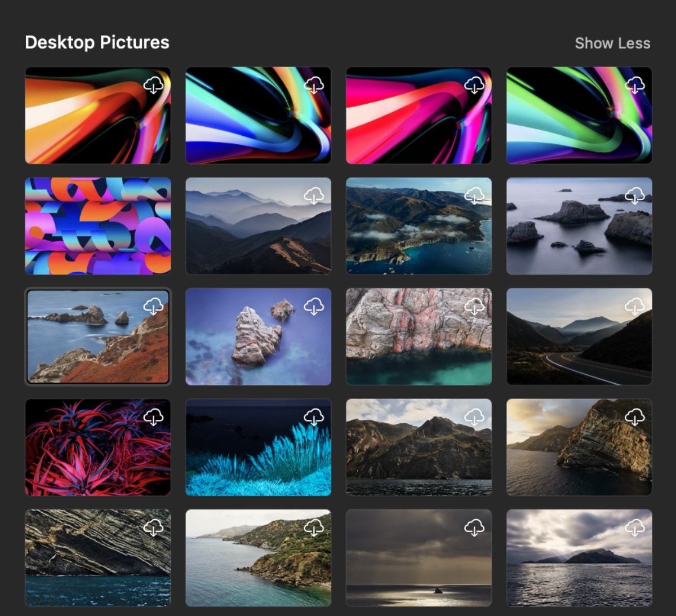Download the striped rock strata wallpaper

[153, 528]
